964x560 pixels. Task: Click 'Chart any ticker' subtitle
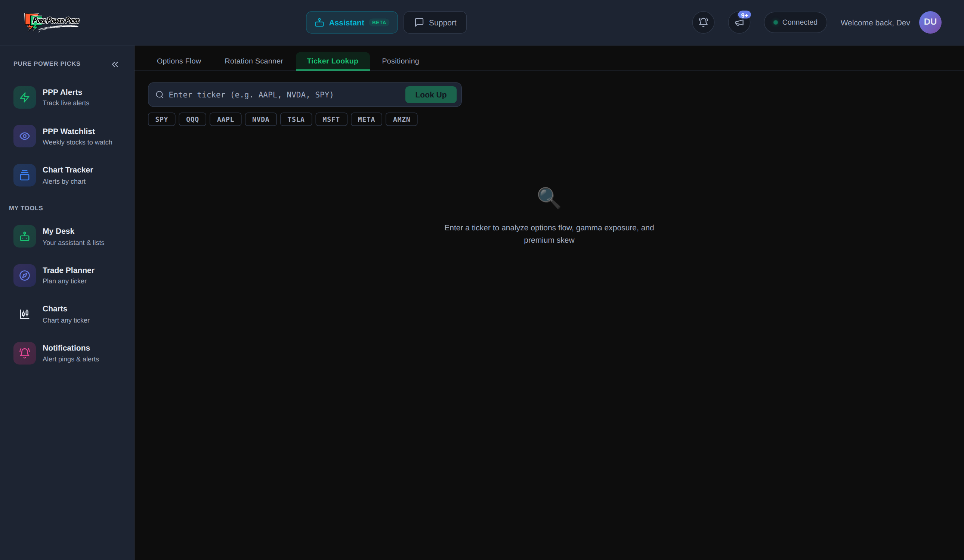66,320
